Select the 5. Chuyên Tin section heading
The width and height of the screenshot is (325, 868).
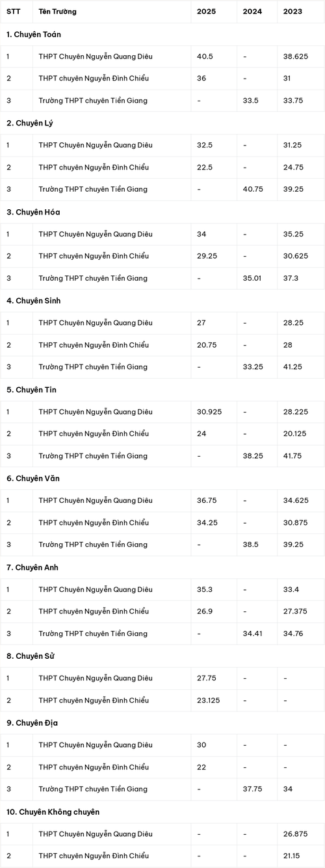pyautogui.click(x=31, y=390)
